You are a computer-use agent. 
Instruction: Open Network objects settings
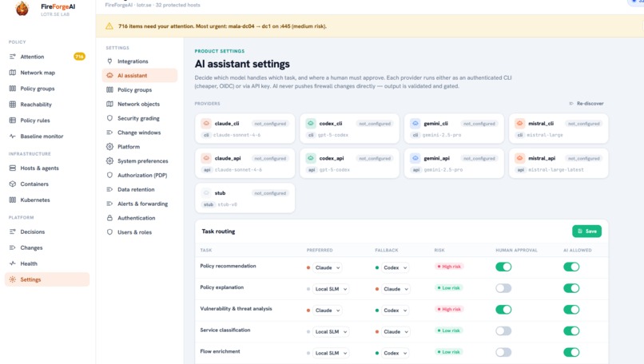[140, 105]
